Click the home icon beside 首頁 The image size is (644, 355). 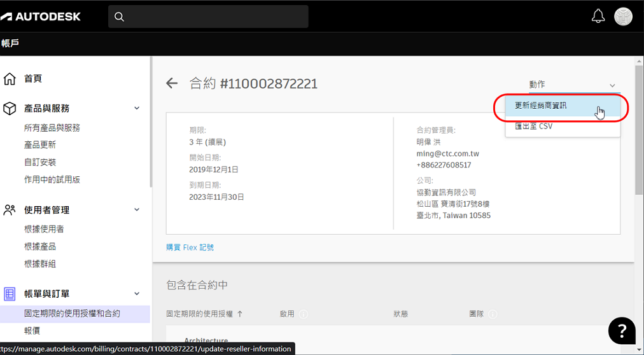(10, 78)
